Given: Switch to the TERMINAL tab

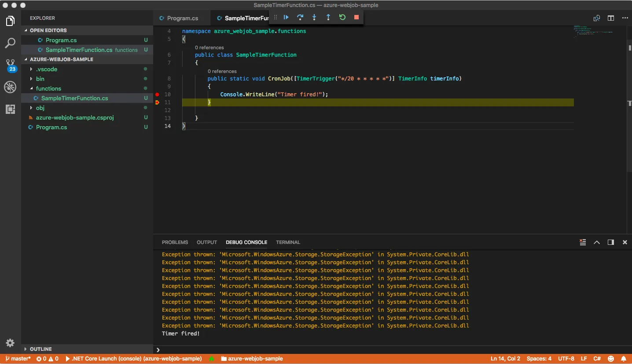Looking at the screenshot, I should tap(288, 242).
